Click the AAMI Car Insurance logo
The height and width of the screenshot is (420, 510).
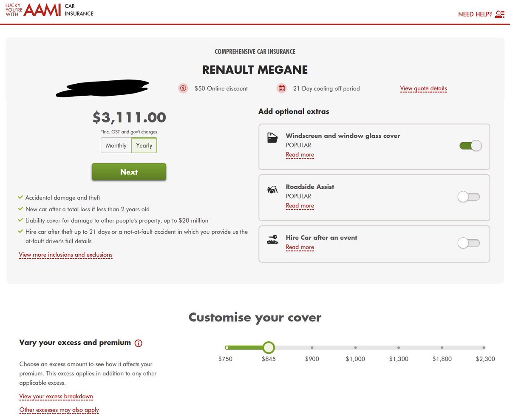[49, 10]
